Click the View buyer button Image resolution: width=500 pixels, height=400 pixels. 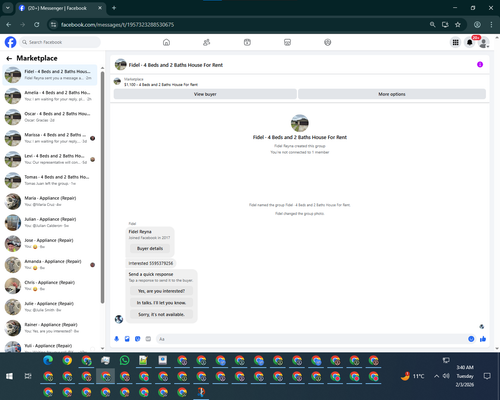(x=205, y=94)
